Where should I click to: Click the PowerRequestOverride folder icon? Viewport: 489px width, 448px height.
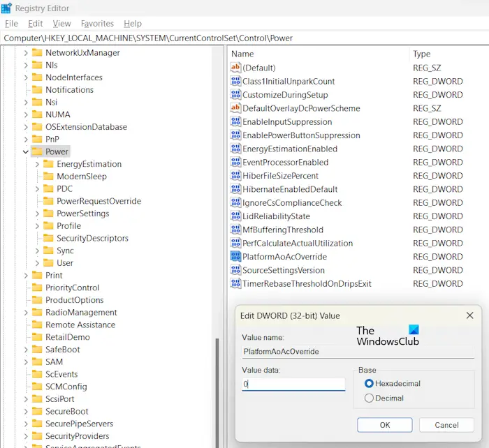(48, 201)
